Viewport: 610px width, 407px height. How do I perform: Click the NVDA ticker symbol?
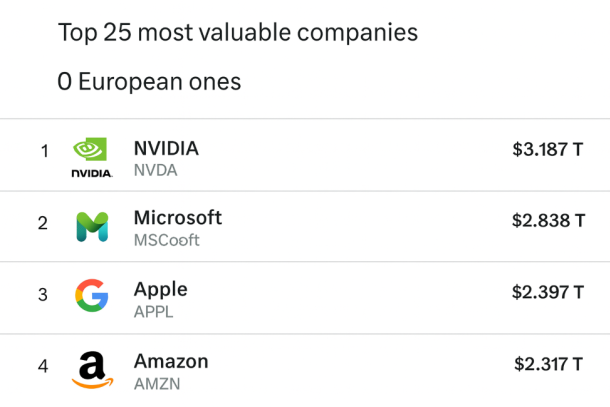click(x=155, y=170)
